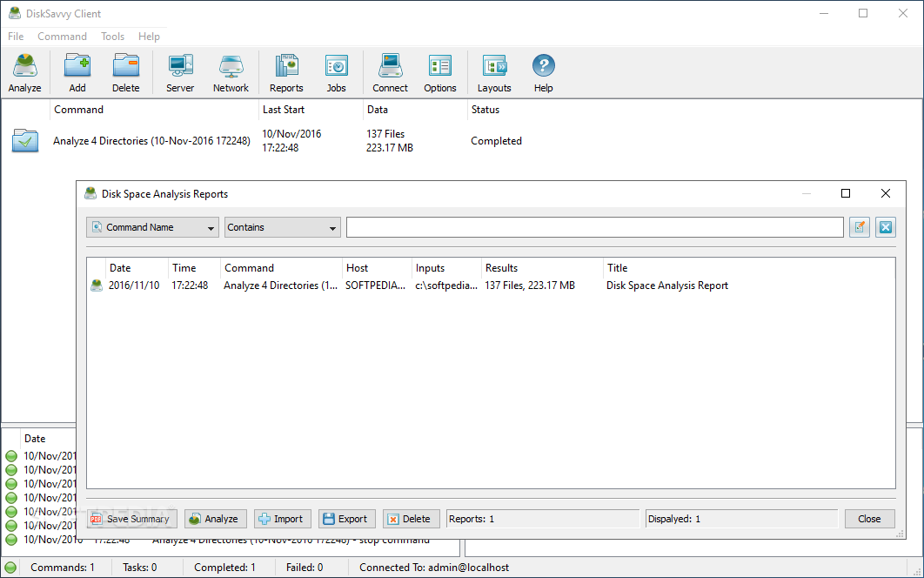Click 'Connected To: admin@localhost' in status bar
This screenshot has width=924, height=578.
pos(434,568)
